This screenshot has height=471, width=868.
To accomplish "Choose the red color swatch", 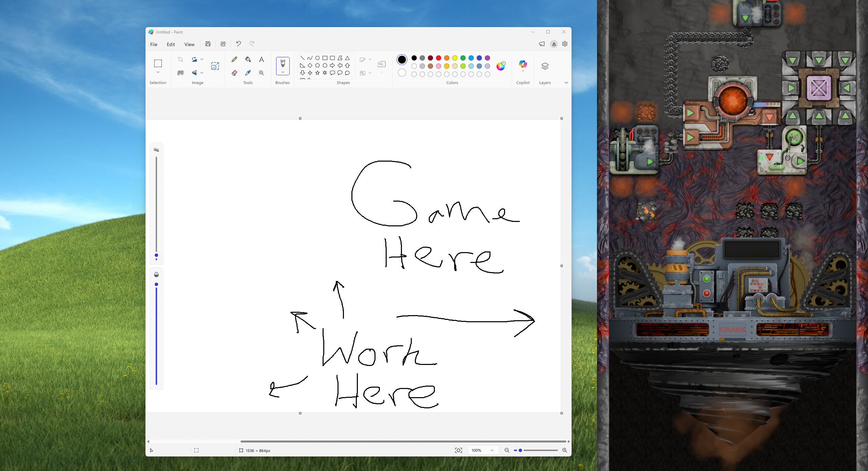I will pyautogui.click(x=439, y=58).
